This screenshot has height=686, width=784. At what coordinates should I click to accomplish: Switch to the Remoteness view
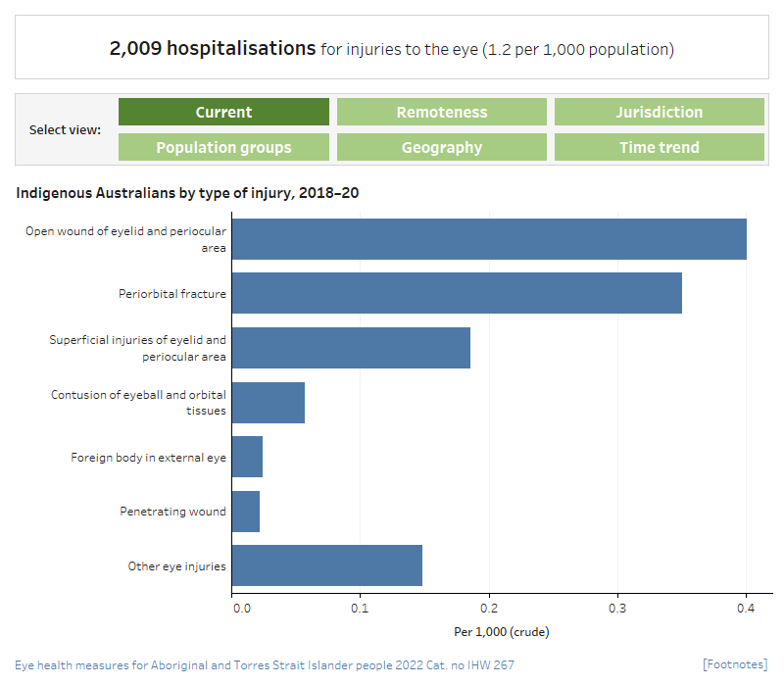(x=441, y=112)
